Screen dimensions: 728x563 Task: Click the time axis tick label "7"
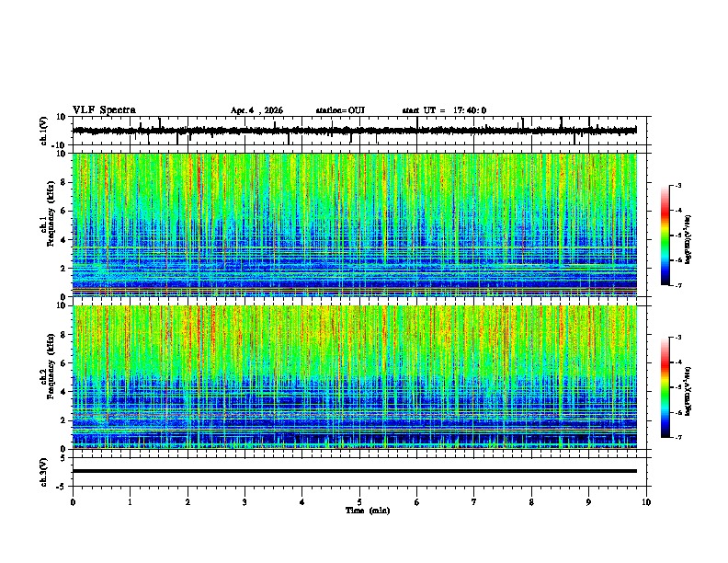pyautogui.click(x=474, y=502)
